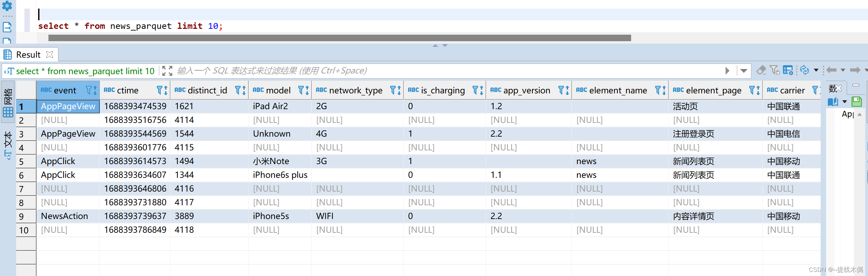Switch to the Result tab

28,55
